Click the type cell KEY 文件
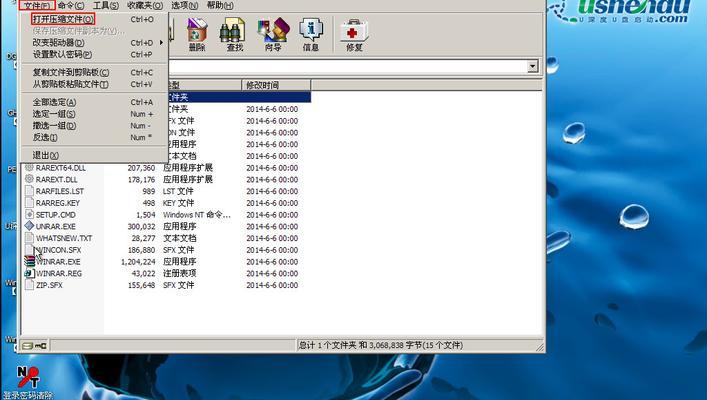 (179, 203)
